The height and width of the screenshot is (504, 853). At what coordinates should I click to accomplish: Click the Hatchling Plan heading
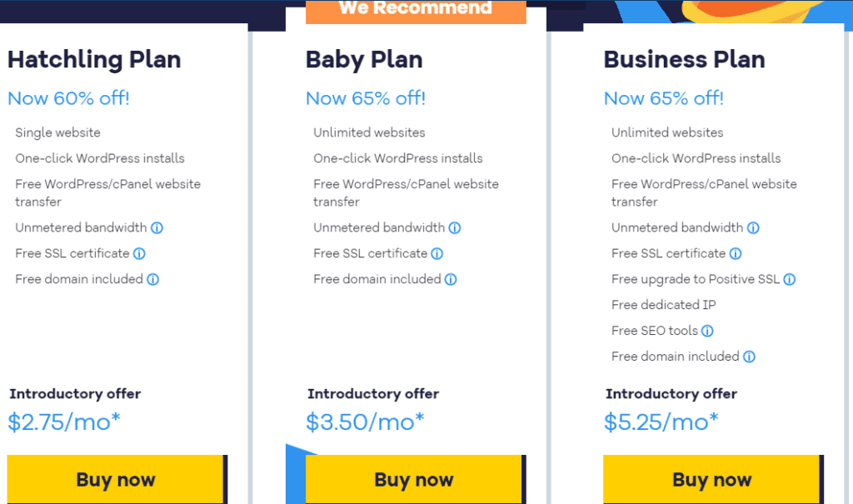94,59
